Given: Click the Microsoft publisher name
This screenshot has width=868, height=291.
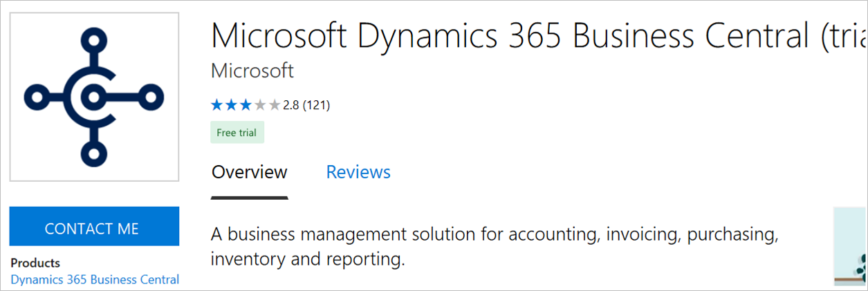Looking at the screenshot, I should pyautogui.click(x=252, y=71).
